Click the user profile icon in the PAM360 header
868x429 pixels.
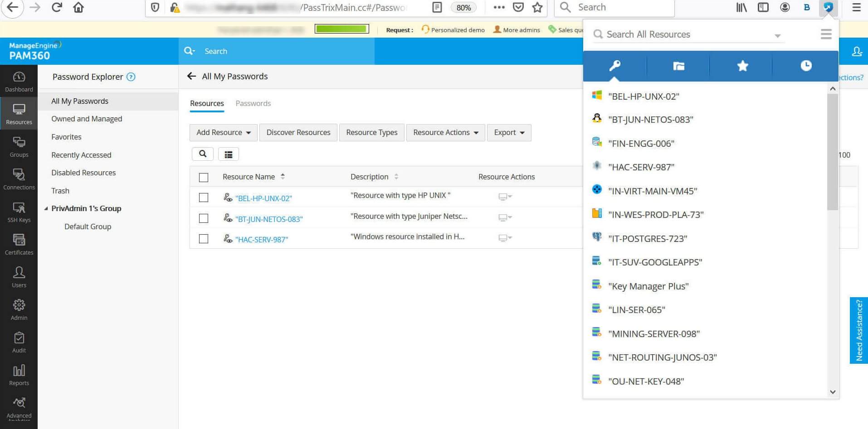[x=857, y=51]
